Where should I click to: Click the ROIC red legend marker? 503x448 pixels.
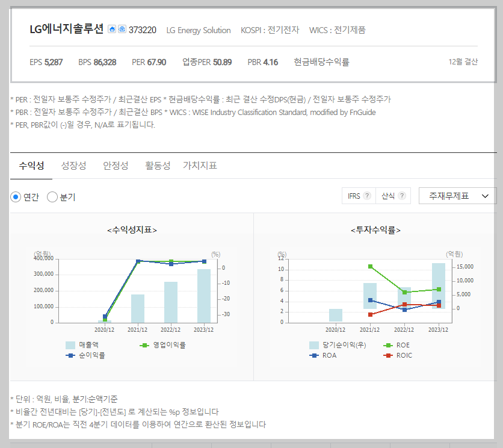click(388, 355)
